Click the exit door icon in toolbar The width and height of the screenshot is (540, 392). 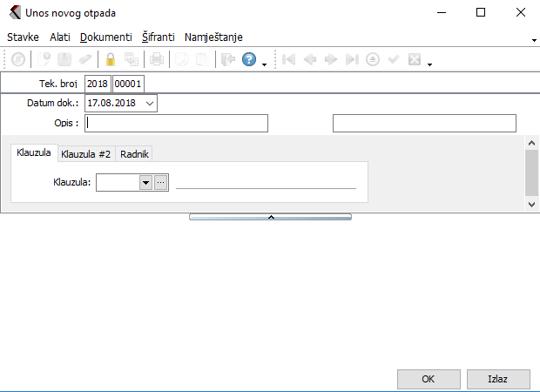point(229,60)
